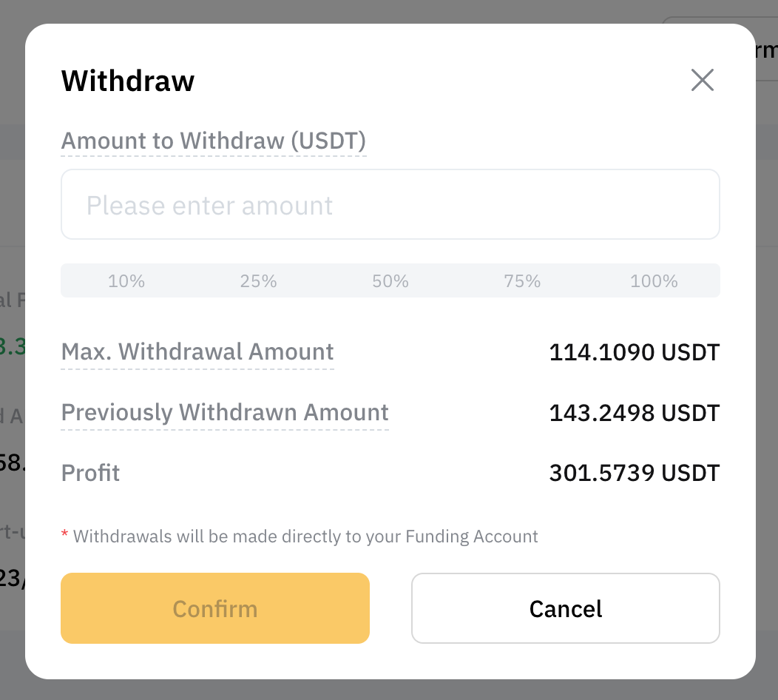Select the 10% amount option
The width and height of the screenshot is (778, 700).
[126, 281]
